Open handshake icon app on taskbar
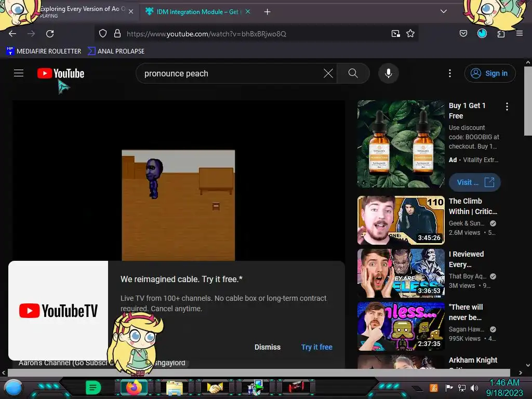The width and height of the screenshot is (532, 399). (x=215, y=388)
